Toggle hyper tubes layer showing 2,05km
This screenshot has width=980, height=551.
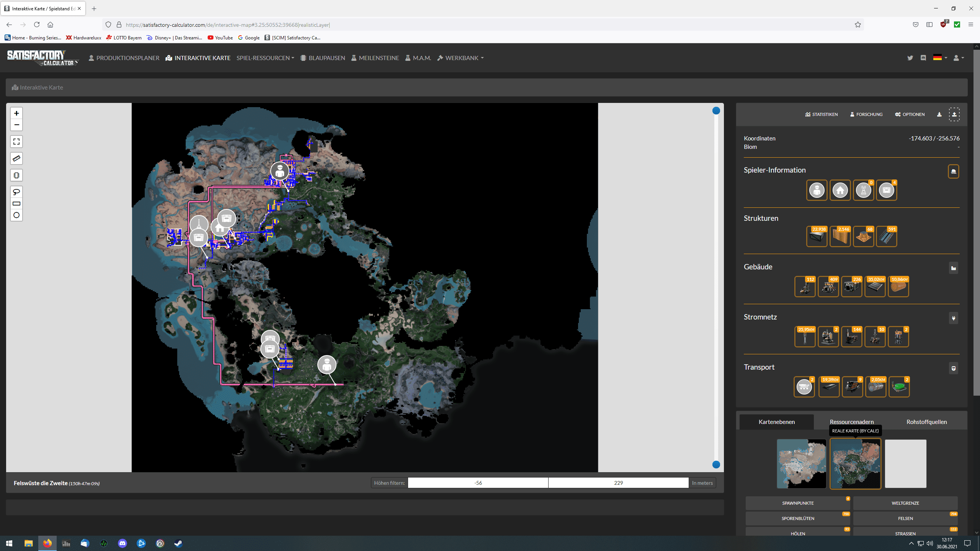pos(876,387)
